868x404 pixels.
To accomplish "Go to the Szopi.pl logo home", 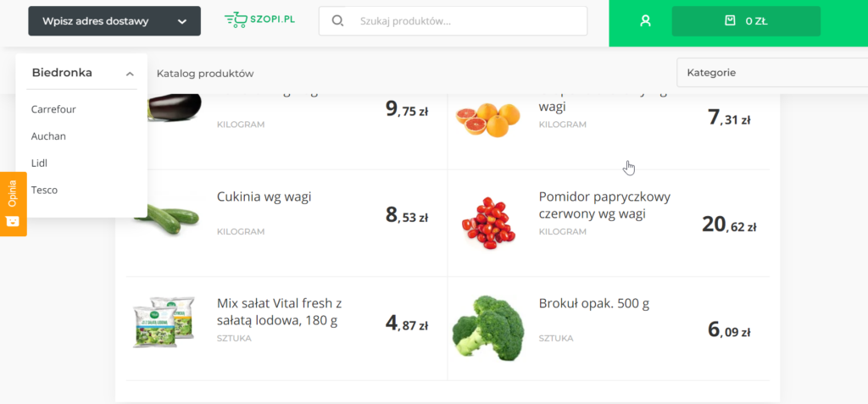I will (259, 20).
